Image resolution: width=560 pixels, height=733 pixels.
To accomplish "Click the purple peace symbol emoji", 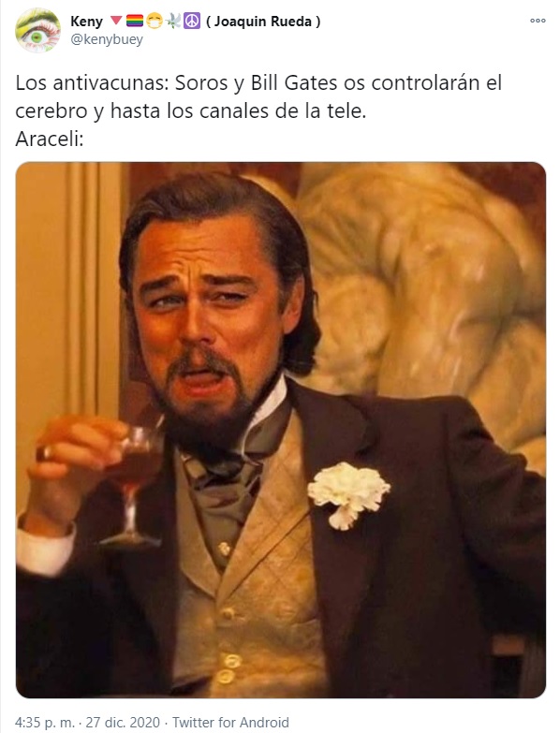I will click(192, 21).
